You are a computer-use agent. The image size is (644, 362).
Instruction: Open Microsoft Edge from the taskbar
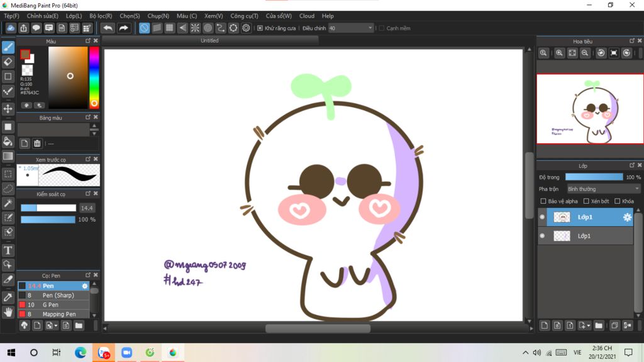tap(80, 353)
